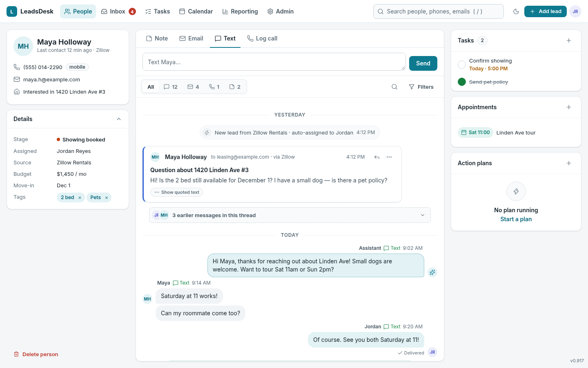This screenshot has width=588, height=368.
Task: Click Start a plan link
Action: [x=516, y=219]
